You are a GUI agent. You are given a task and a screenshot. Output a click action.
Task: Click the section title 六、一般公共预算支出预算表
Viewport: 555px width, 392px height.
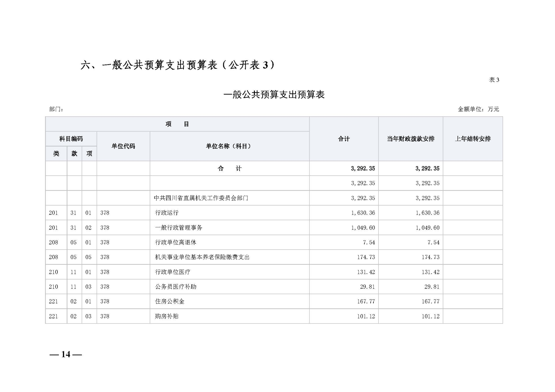pyautogui.click(x=178, y=65)
